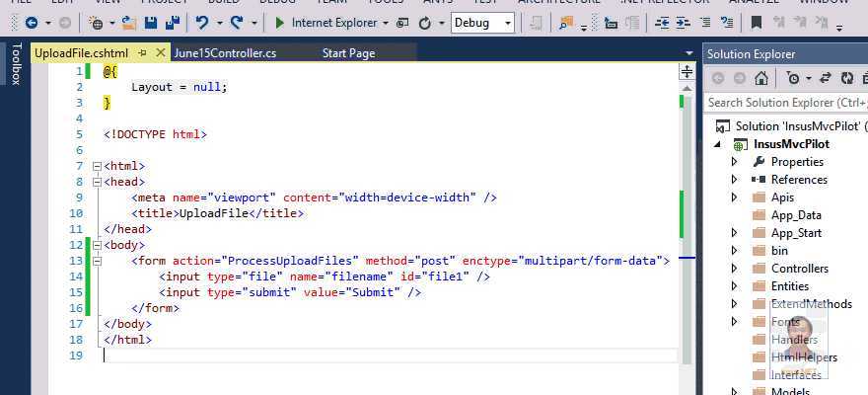Click the New Web Site globe icon

96,23
